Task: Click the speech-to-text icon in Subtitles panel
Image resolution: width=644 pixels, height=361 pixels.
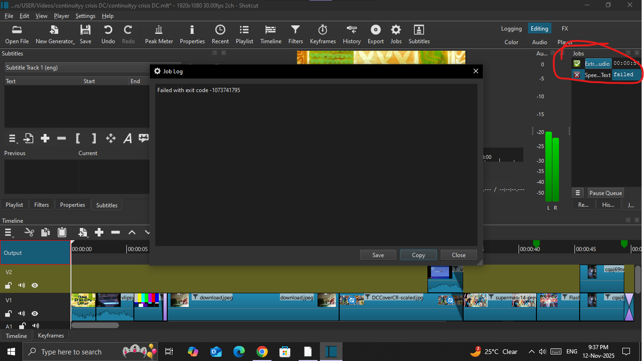Action: click(x=143, y=138)
